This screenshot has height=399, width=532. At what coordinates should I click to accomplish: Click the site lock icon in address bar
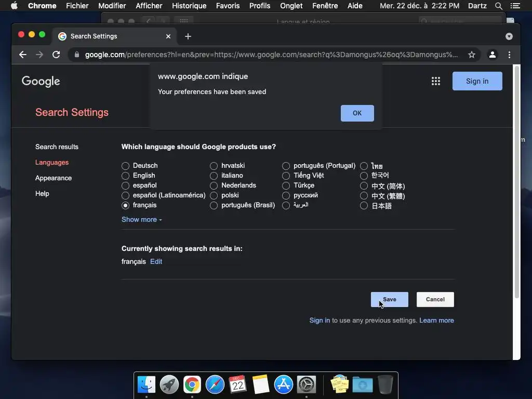point(77,55)
